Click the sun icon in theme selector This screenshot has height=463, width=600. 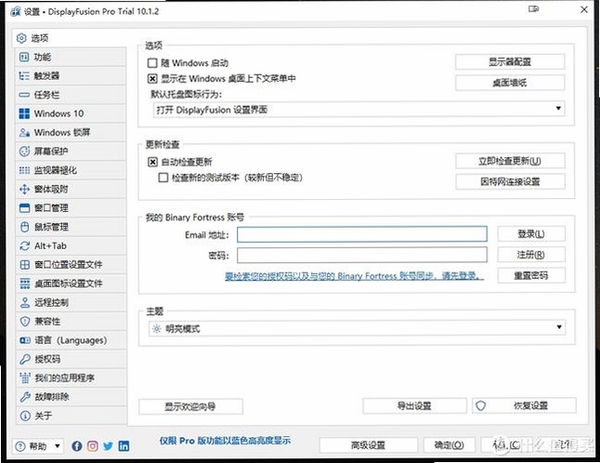pyautogui.click(x=156, y=329)
